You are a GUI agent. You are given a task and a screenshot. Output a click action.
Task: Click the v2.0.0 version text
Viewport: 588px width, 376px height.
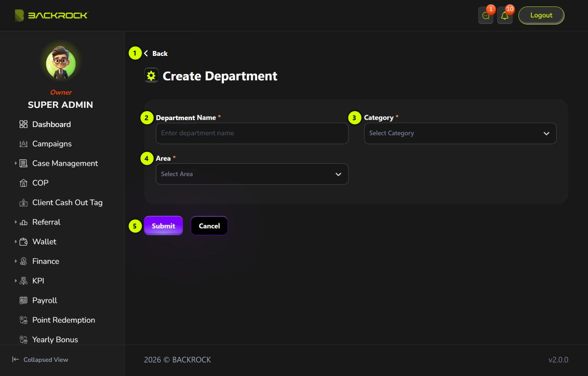click(558, 360)
